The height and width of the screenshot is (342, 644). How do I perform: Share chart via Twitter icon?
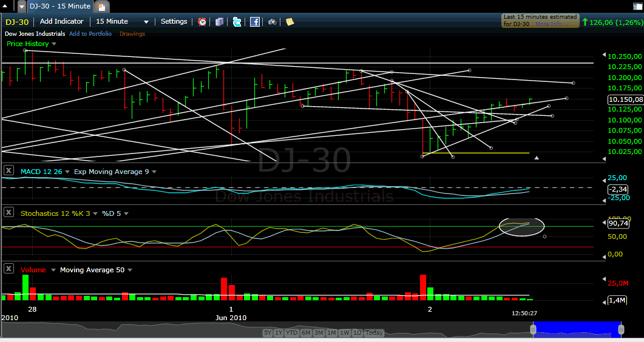point(237,22)
